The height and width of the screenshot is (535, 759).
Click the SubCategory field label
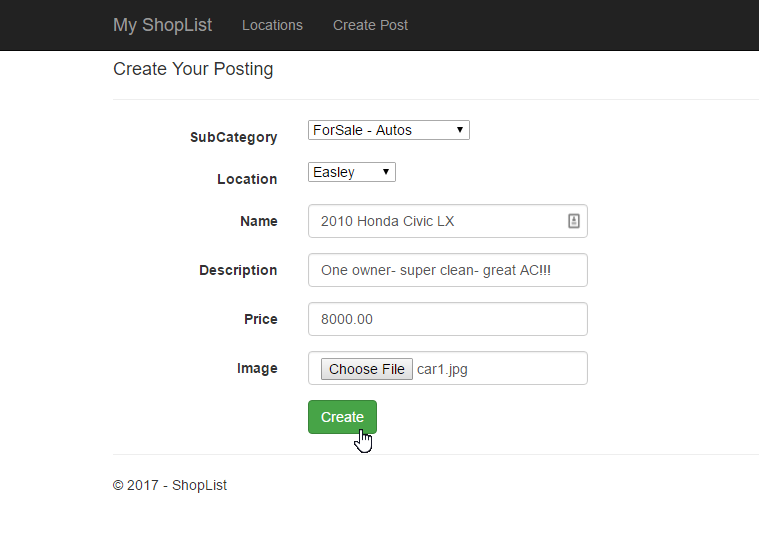233,137
